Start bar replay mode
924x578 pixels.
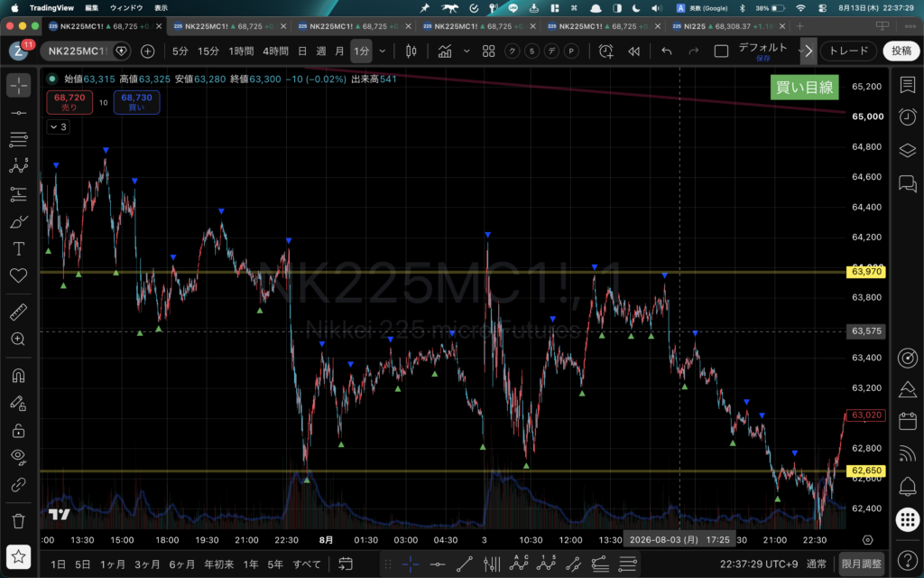[634, 51]
